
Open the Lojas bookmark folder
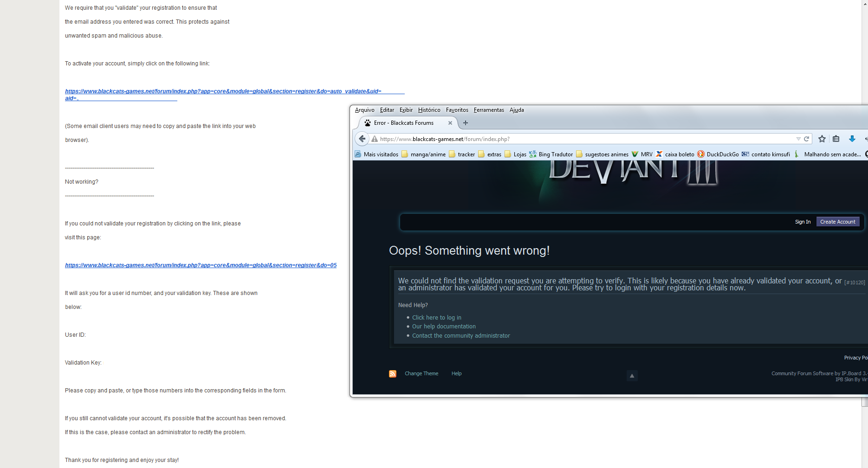(x=516, y=154)
